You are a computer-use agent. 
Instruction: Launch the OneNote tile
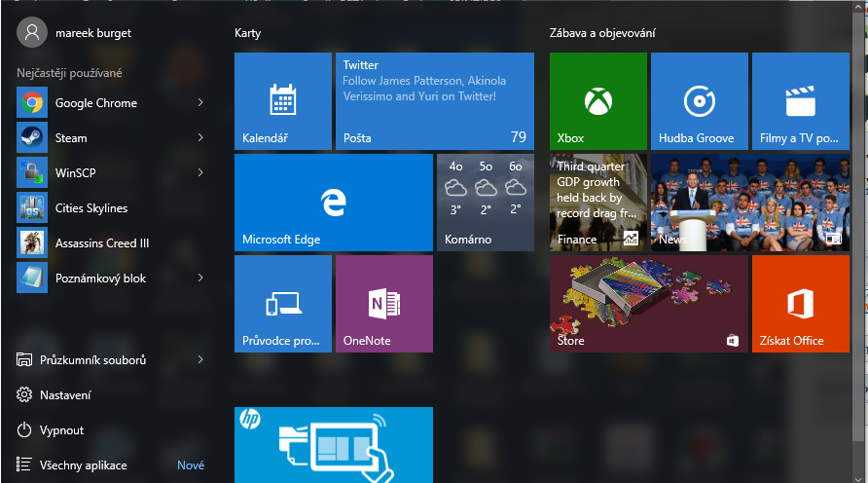pos(384,304)
